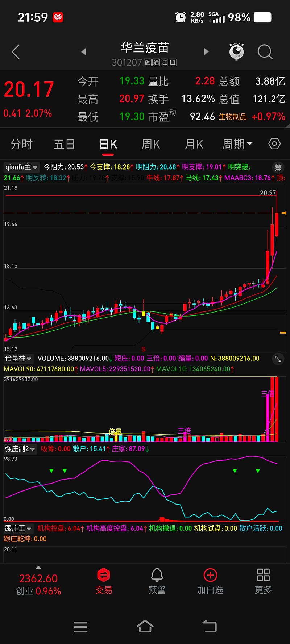Expand the volume chart to fullscreen
Image resolution: width=290 pixels, height=644 pixels.
278,359
